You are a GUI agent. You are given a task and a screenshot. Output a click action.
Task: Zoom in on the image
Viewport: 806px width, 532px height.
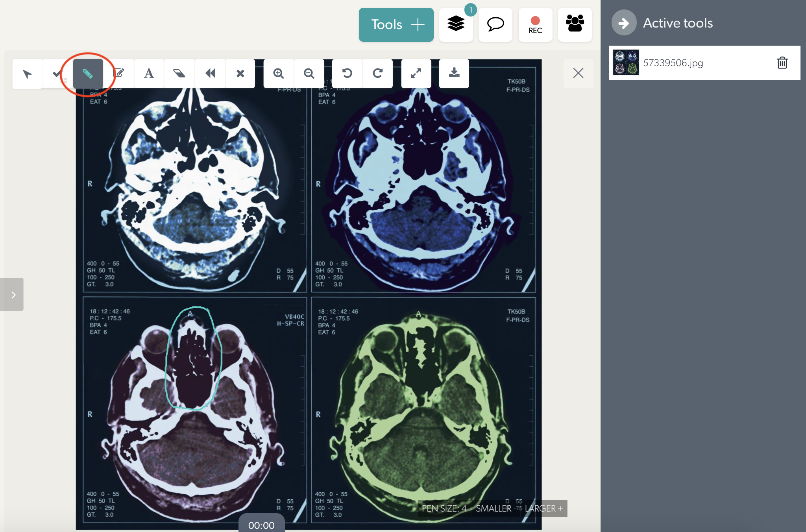279,74
